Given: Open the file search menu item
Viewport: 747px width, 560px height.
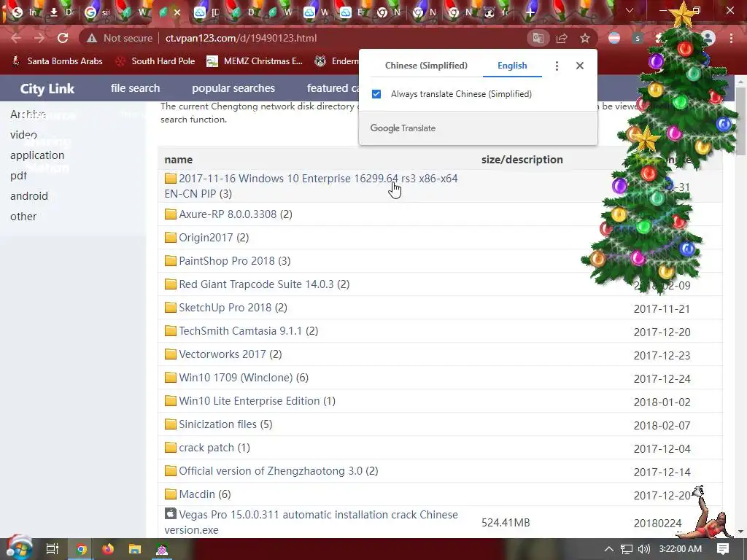Looking at the screenshot, I should 135,88.
